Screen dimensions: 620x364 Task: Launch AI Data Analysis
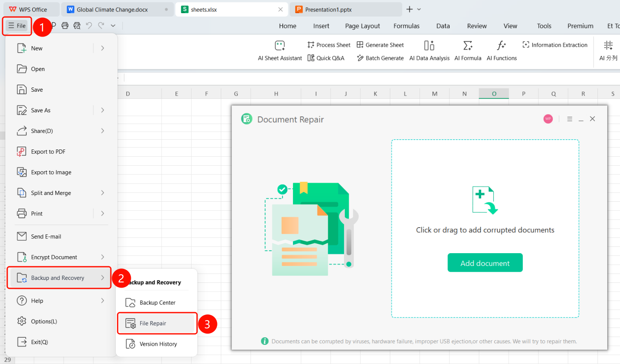click(x=429, y=51)
